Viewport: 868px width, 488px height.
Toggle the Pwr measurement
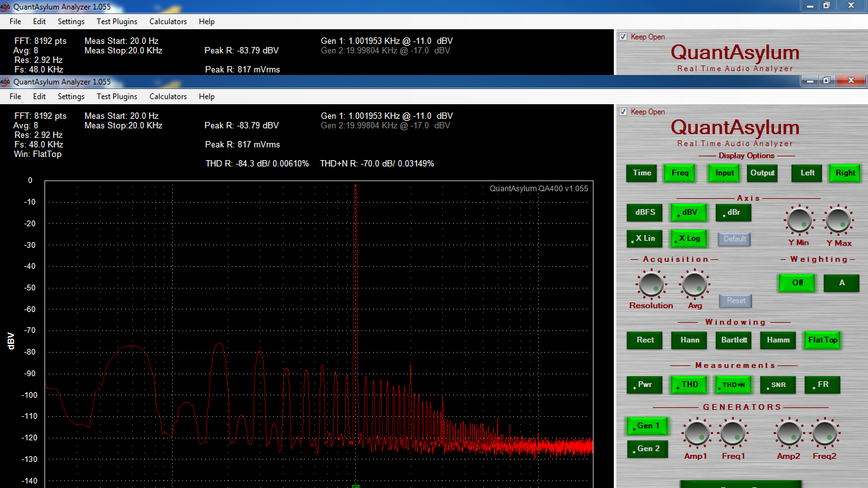pyautogui.click(x=644, y=385)
